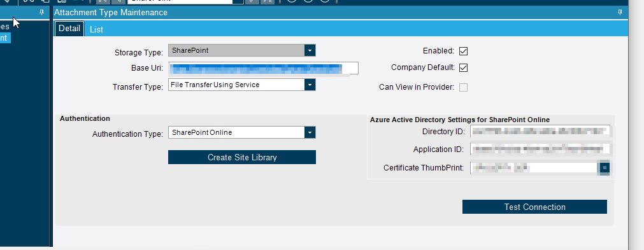644x250 pixels.
Task: Click the Authentication group heading
Action: (x=85, y=118)
